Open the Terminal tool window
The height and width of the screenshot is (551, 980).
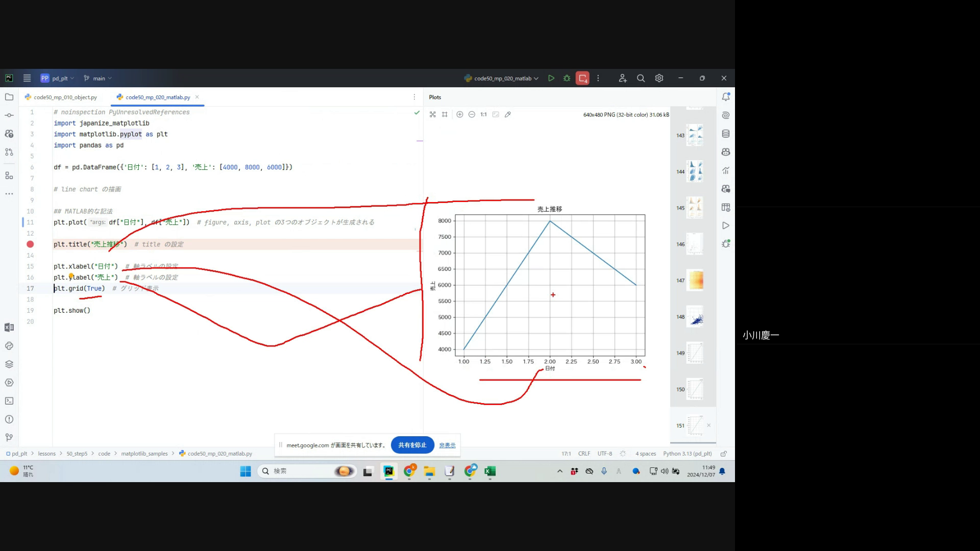pos(9,401)
